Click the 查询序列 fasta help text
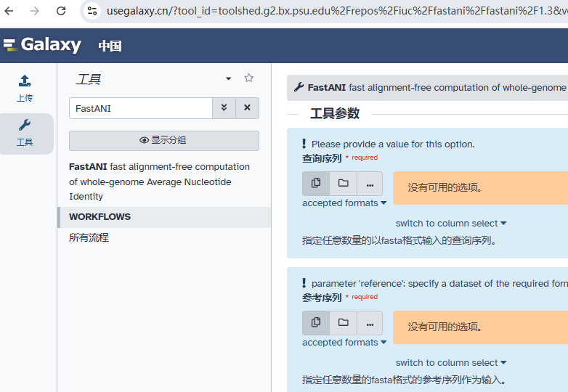This screenshot has height=392, width=568. click(x=399, y=240)
